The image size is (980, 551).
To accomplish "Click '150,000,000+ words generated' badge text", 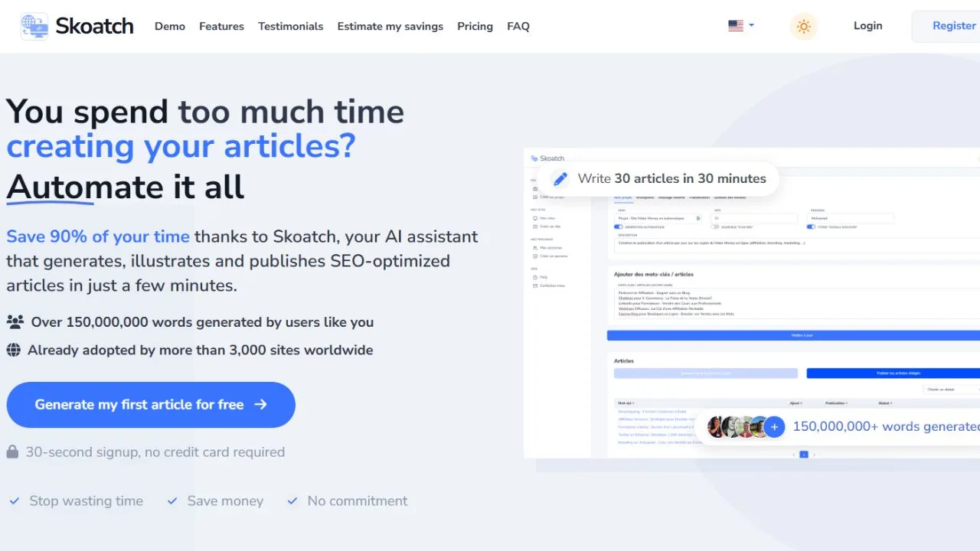I will [887, 427].
